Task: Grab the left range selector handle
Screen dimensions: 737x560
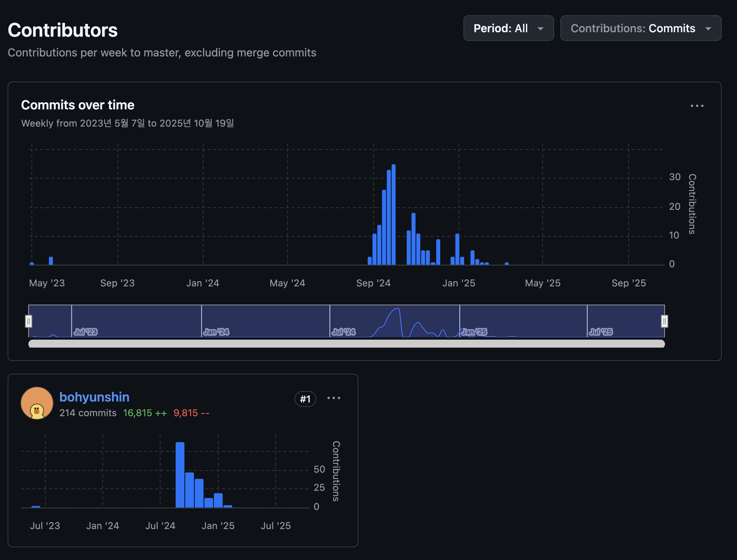Action: point(29,321)
